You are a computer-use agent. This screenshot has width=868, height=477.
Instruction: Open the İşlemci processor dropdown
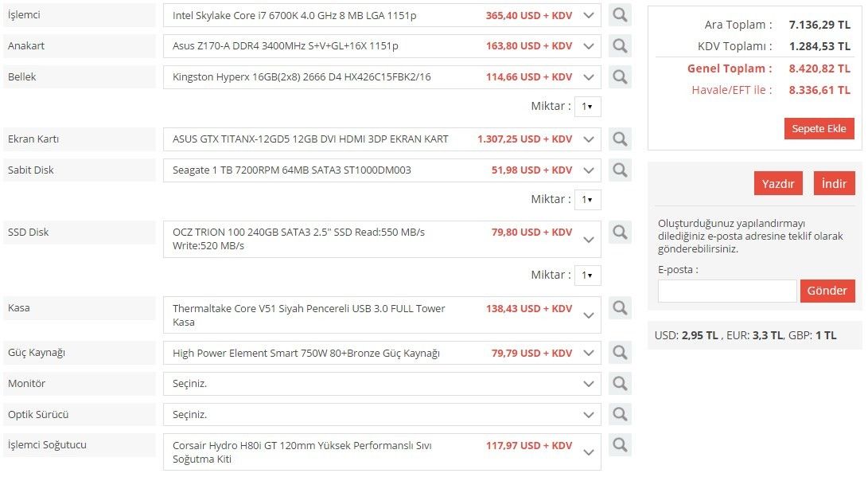point(588,15)
